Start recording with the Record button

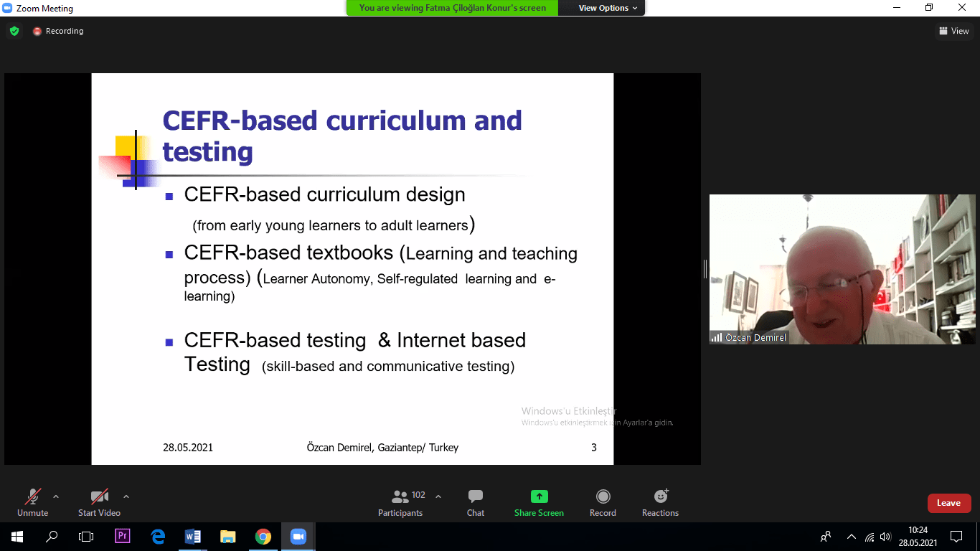603,503
